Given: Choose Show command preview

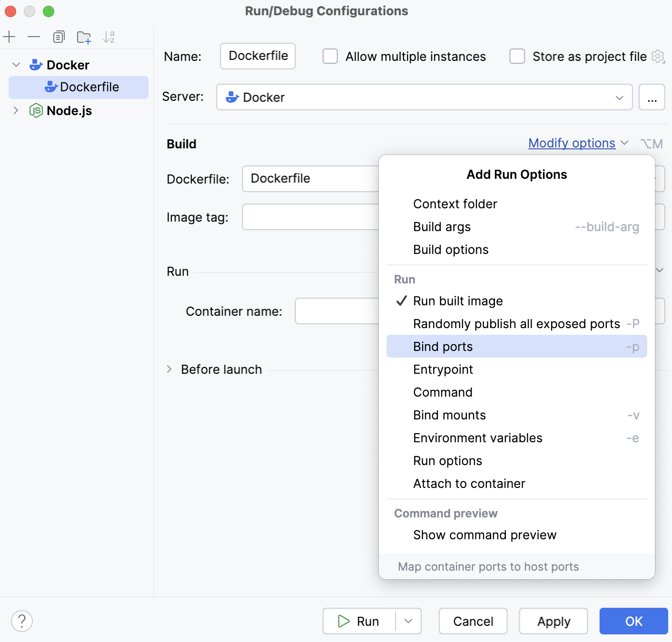Looking at the screenshot, I should coord(484,535).
